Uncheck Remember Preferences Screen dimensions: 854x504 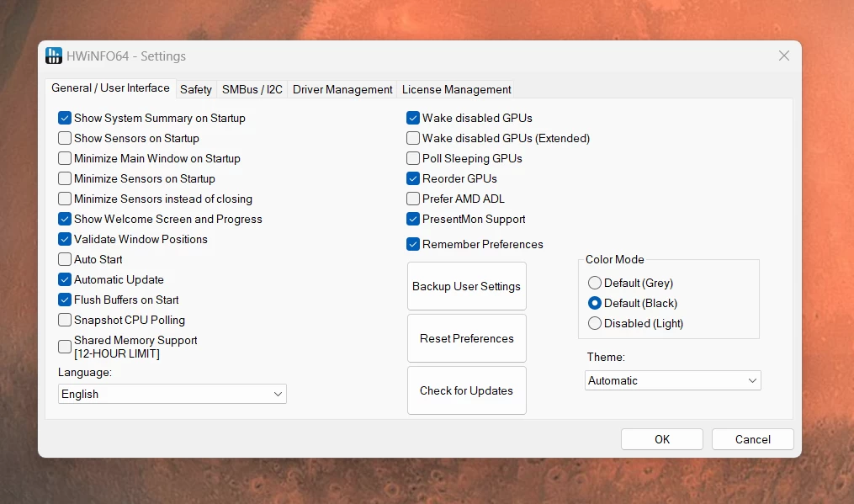pos(413,244)
